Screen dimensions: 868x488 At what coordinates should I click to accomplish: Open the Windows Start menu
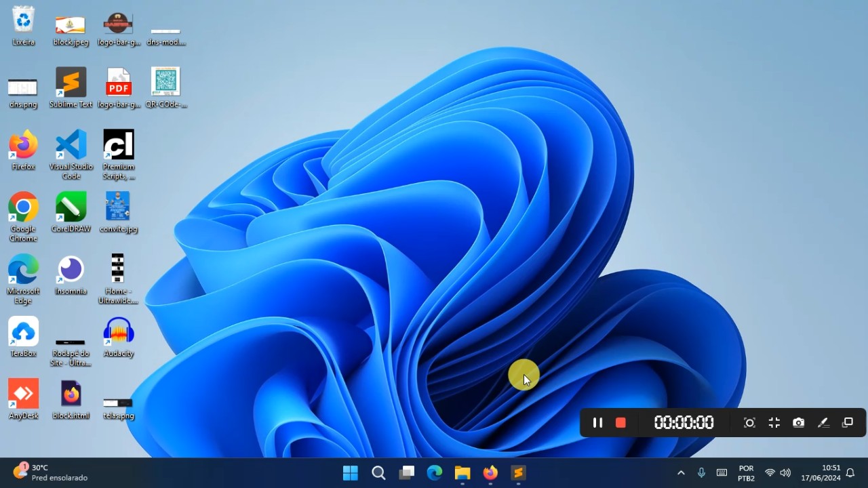[x=351, y=473]
